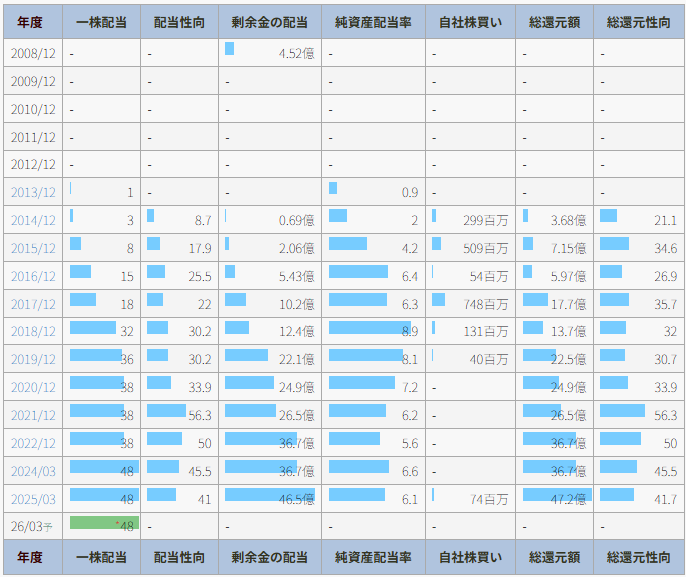The width and height of the screenshot is (686, 577).
Task: Select 自社株買い in the bottom footer row
Action: [x=470, y=557]
